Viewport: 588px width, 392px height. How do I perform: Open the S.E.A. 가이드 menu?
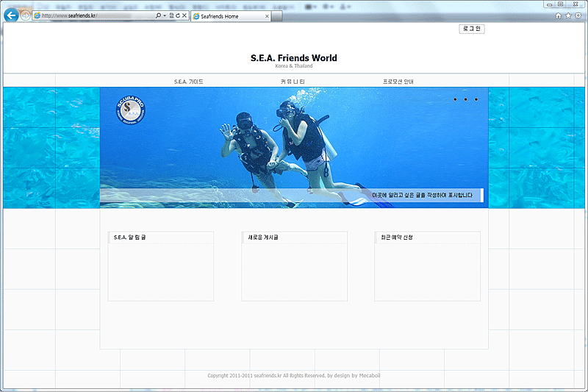point(189,82)
